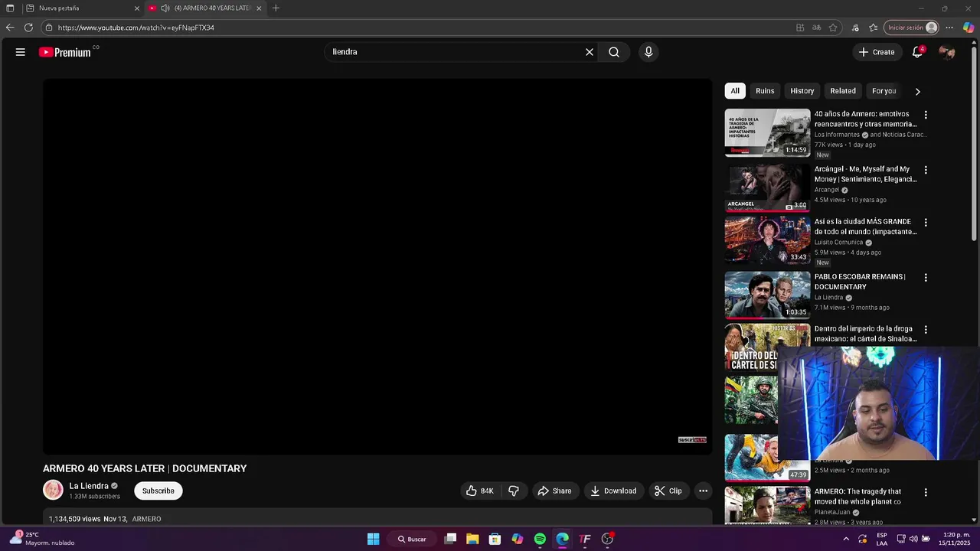The width and height of the screenshot is (980, 551).
Task: Open Favorites list icon
Action: 874,28
